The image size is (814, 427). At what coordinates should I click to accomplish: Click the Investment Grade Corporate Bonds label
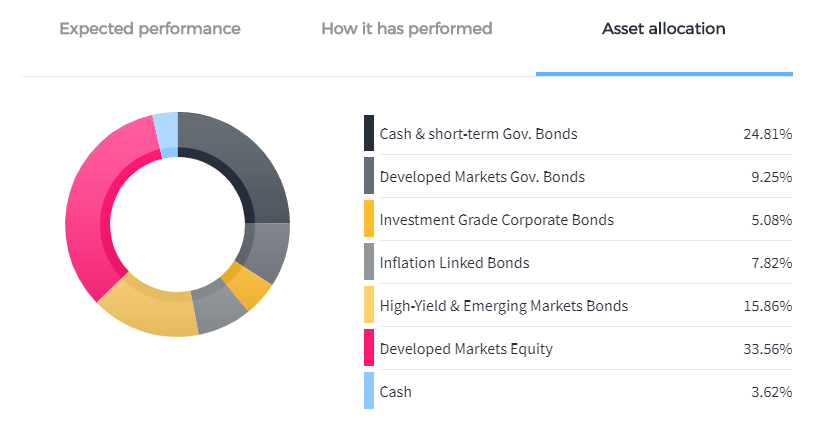(496, 220)
